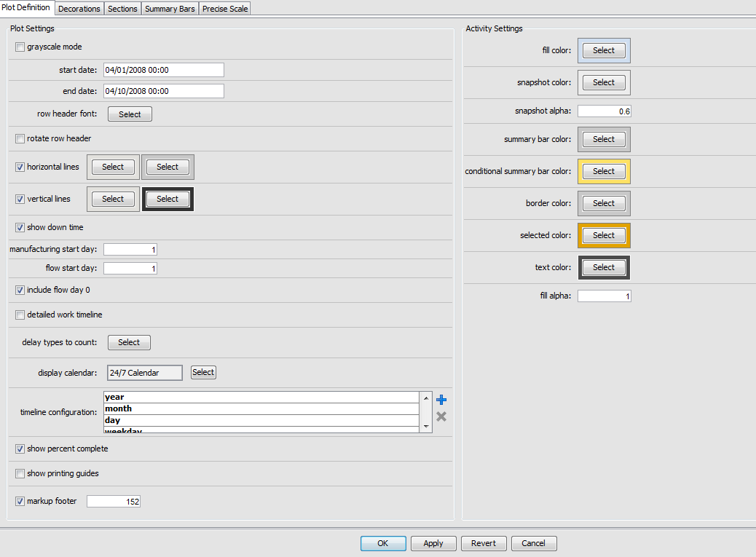
Task: Click the start date input field
Action: 163,70
